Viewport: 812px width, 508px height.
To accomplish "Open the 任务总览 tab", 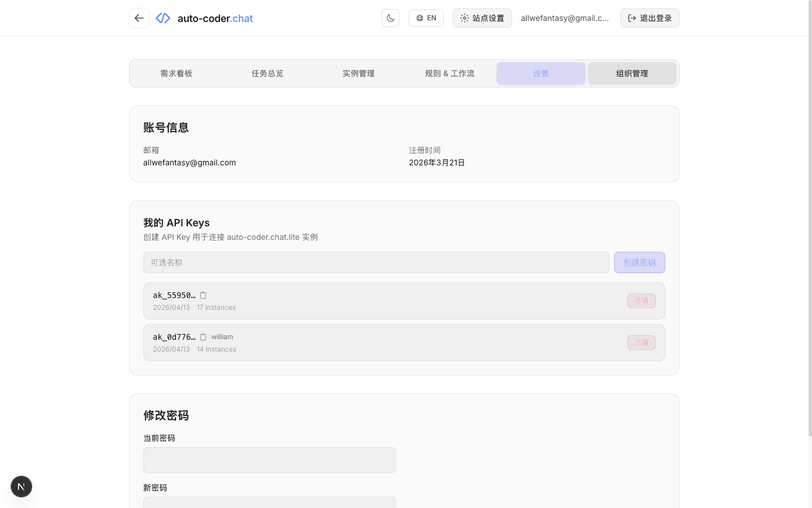I will click(x=267, y=73).
